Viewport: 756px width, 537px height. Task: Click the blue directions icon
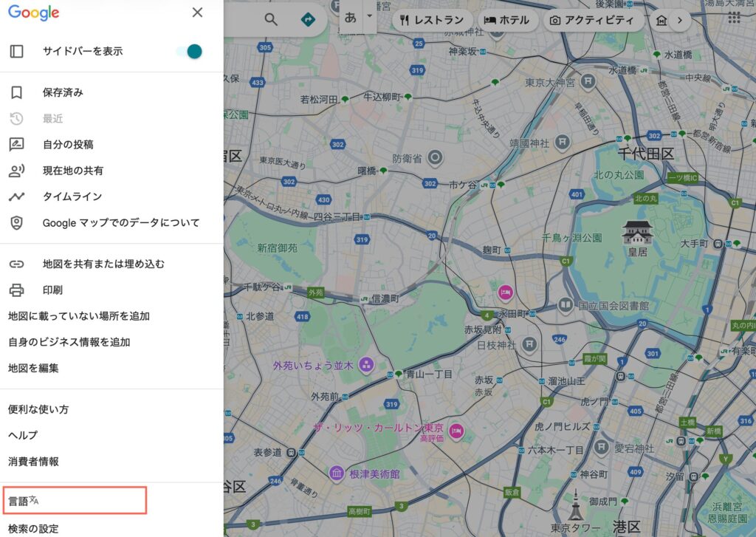pyautogui.click(x=309, y=19)
